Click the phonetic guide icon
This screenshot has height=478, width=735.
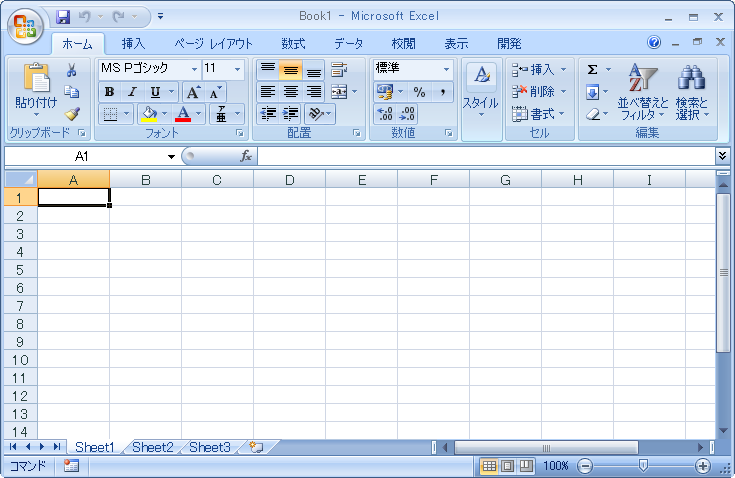[221, 114]
